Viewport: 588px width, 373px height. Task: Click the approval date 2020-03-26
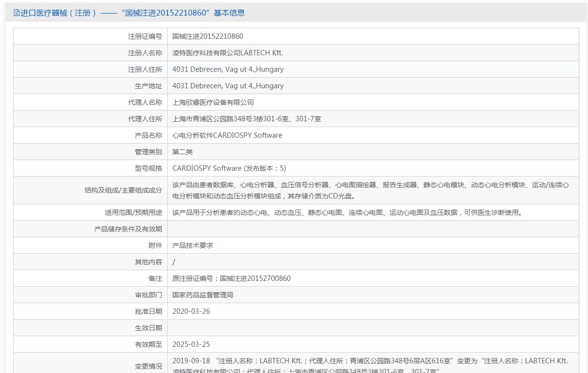pyautogui.click(x=191, y=311)
